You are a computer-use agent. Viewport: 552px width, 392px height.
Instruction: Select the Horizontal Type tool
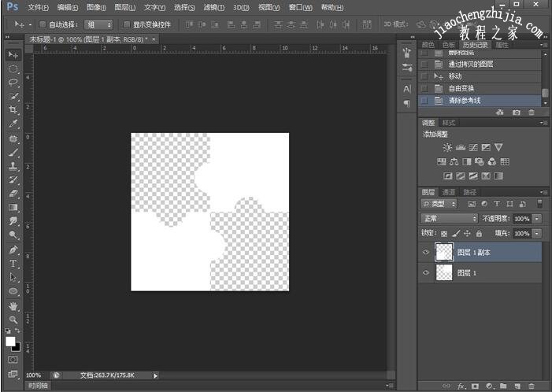(13, 263)
